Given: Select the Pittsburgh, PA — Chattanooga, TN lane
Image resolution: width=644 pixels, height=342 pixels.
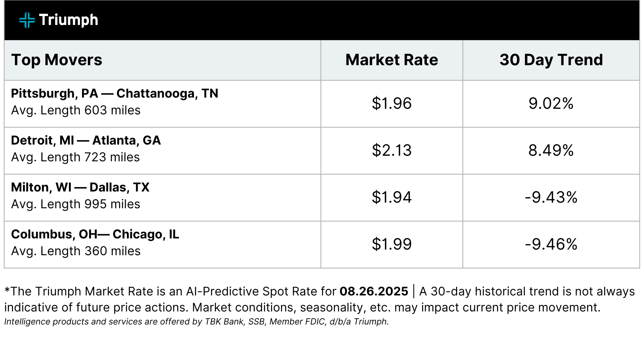Looking at the screenshot, I should (115, 94).
